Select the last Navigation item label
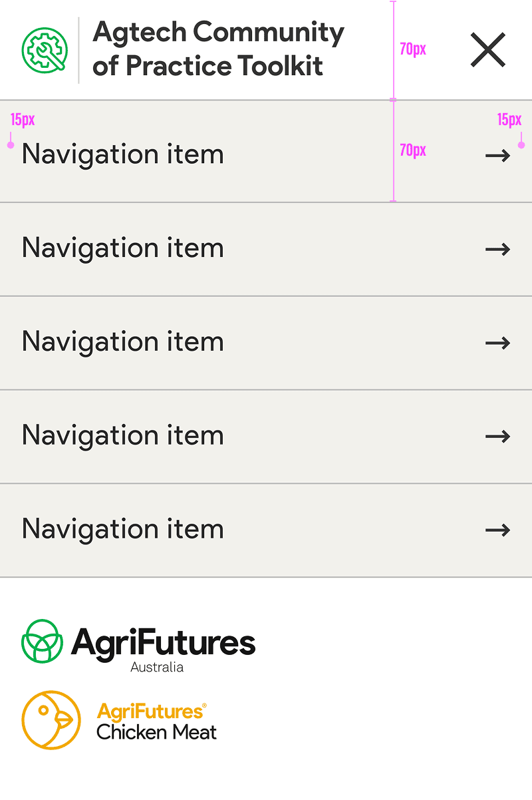The height and width of the screenshot is (800, 532). tap(123, 530)
